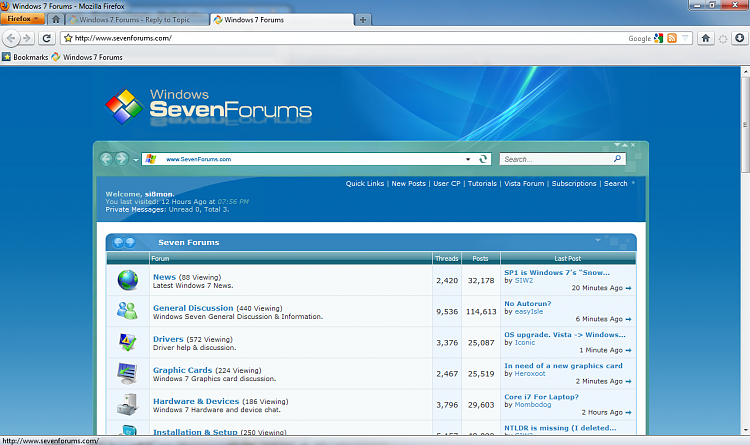Click the General Discussion people icon

[x=127, y=311]
